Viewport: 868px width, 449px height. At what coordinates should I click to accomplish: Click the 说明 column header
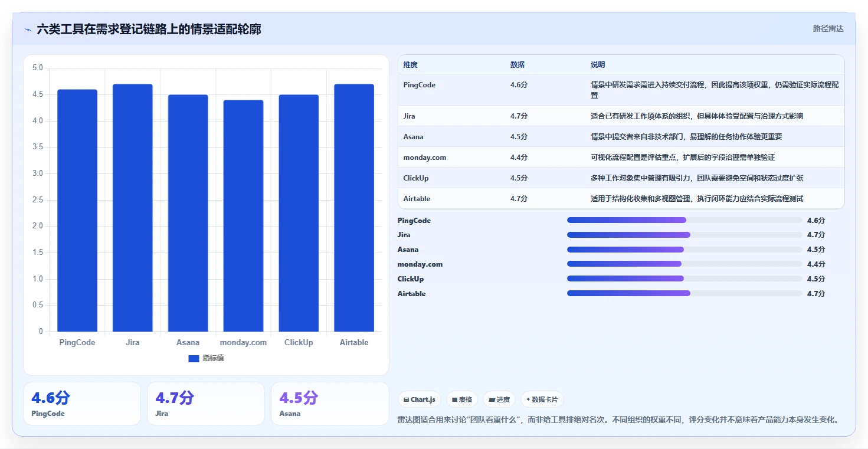[x=598, y=65]
